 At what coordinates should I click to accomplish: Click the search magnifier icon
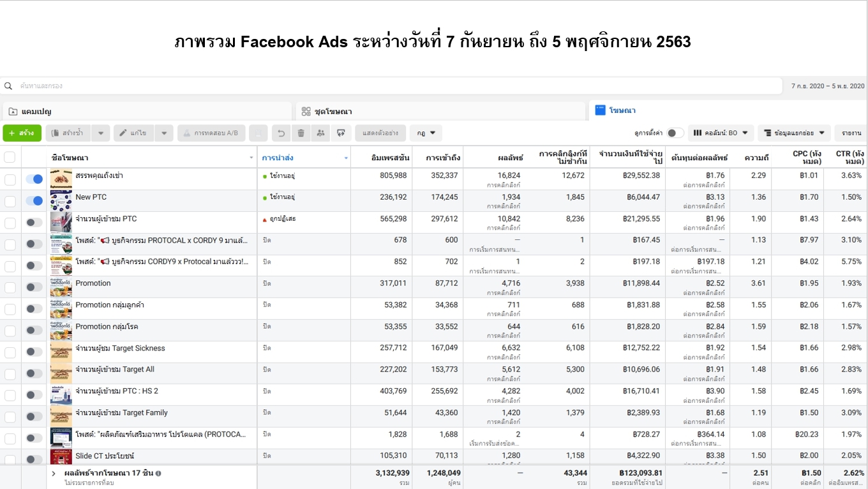point(8,86)
